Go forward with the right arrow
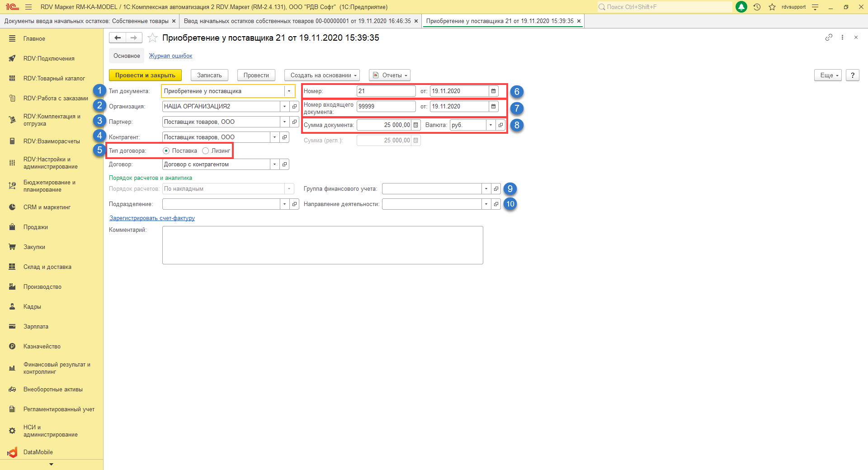The image size is (868, 470). point(134,38)
